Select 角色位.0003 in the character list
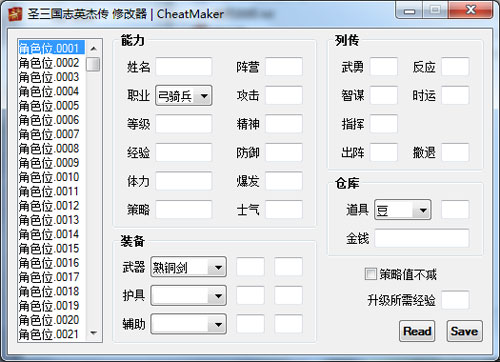500x362 pixels. [x=52, y=77]
